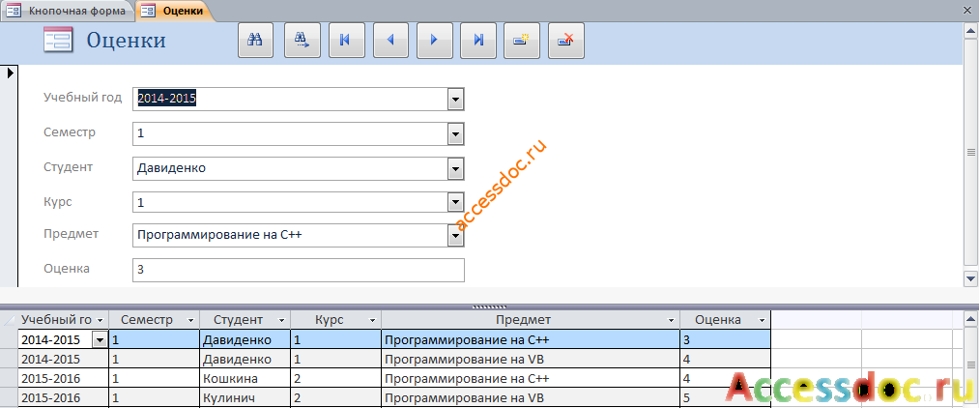Viewport: 980px width, 408px height.
Task: Click the Find Next binoculars button
Action: [x=303, y=41]
